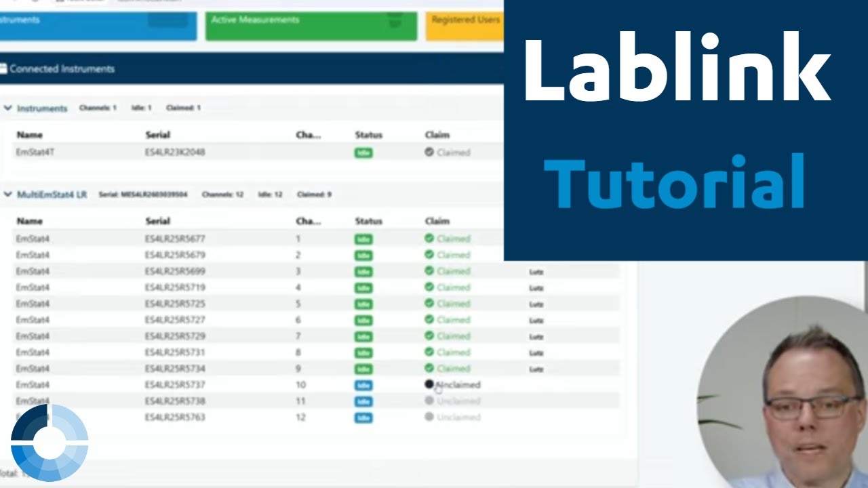Click the green claimed icon on channel 7

point(429,336)
